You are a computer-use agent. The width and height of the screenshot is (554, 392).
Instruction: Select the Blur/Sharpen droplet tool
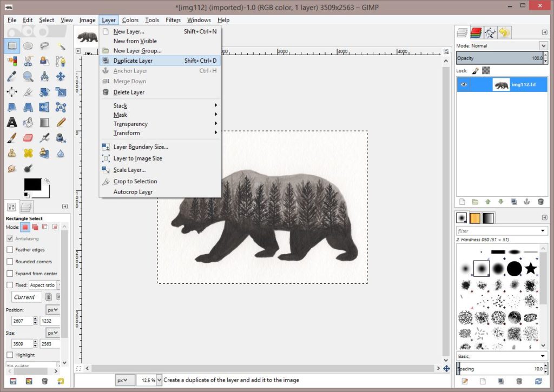pos(61,153)
